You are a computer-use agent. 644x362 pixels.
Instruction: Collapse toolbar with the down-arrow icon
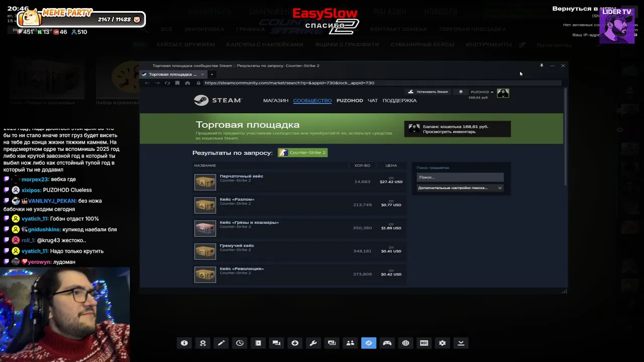(461, 343)
